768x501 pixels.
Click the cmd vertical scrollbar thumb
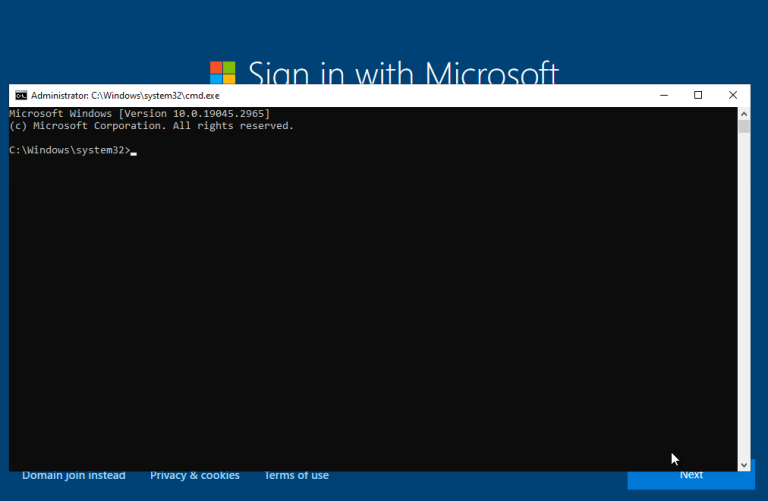(x=744, y=126)
